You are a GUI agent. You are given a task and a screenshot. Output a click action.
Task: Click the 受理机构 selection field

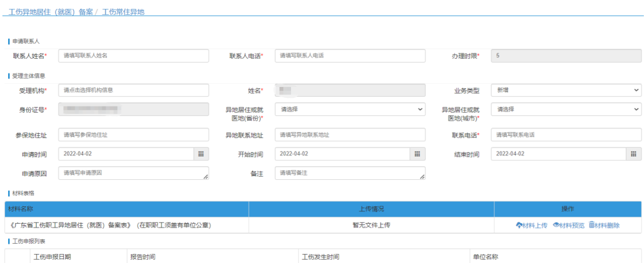coord(134,90)
